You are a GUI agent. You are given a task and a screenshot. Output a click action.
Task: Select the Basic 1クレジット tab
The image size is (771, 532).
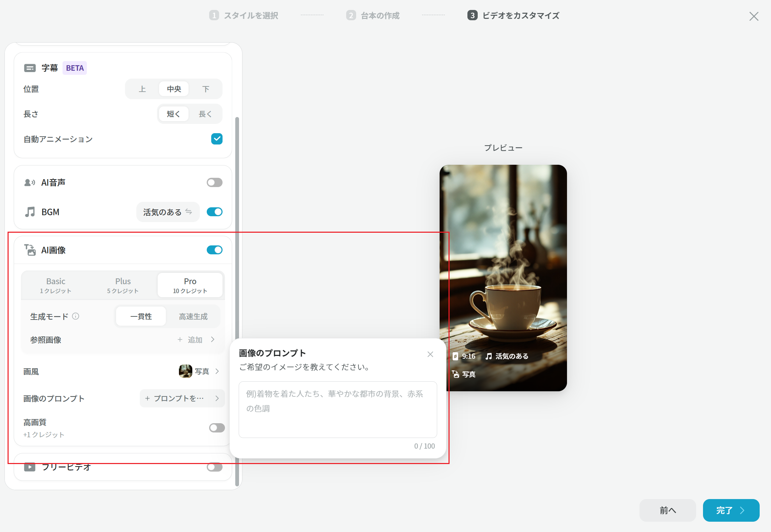[x=56, y=285]
